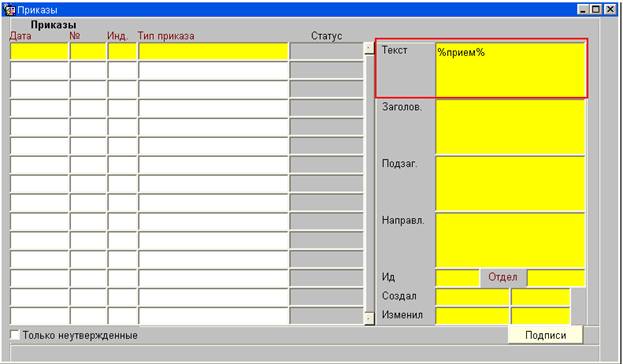Image resolution: width=623 pixels, height=364 pixels.
Task: Select the yellow Инд. cell in first row
Action: click(x=122, y=52)
